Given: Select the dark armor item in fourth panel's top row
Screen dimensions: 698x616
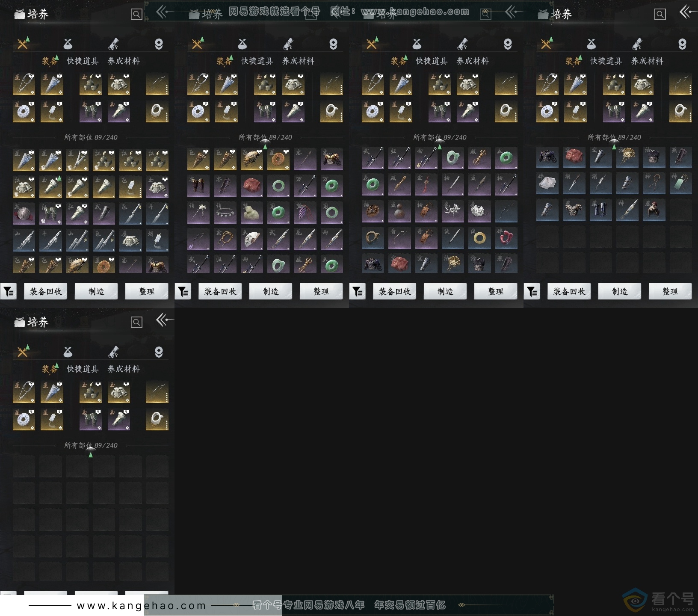Looking at the screenshot, I should coord(548,157).
